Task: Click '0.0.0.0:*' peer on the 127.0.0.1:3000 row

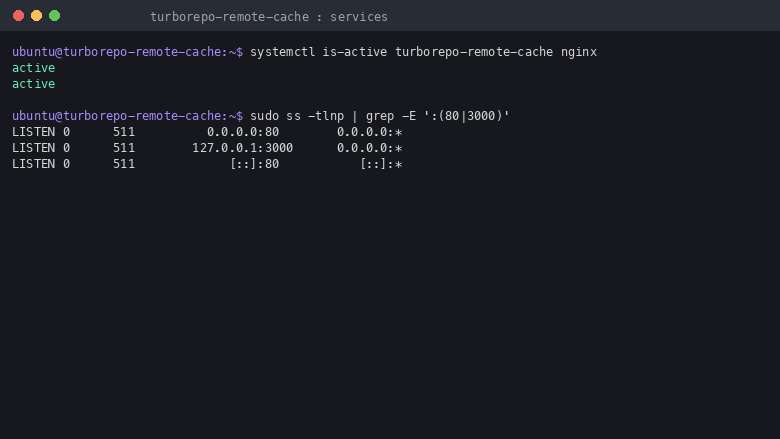Action: click(370, 148)
